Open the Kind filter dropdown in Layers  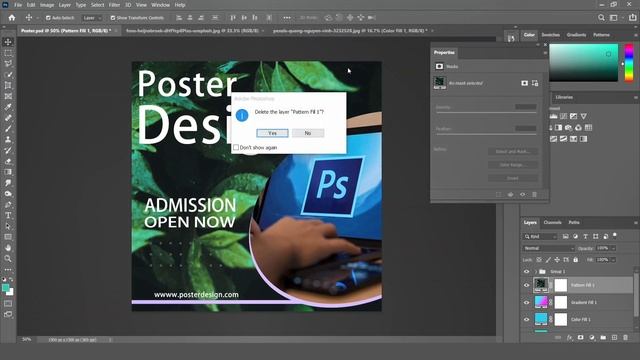click(x=540, y=236)
